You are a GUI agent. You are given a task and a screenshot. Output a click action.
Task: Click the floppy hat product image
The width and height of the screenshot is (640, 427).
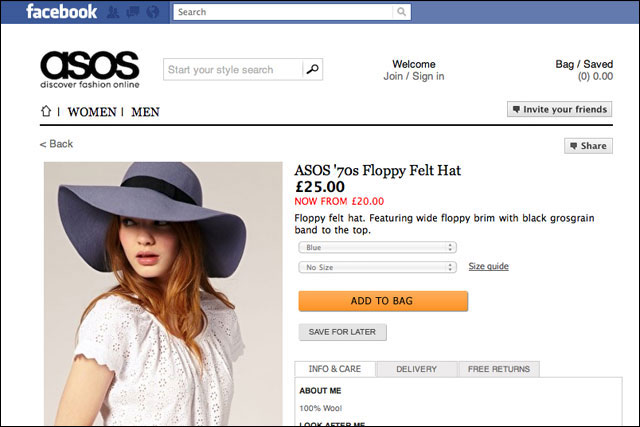point(163,294)
